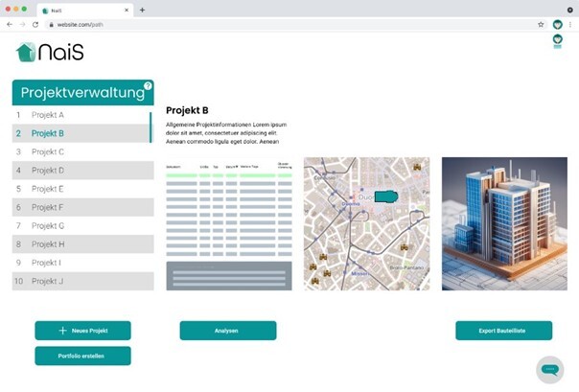Click the Export Bauteilliste button
This screenshot has height=392, width=579.
[503, 331]
